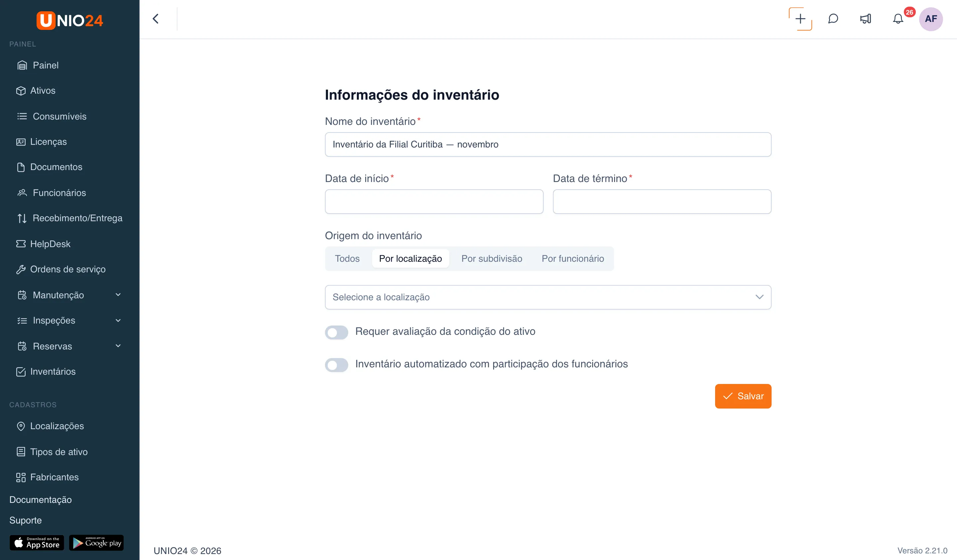Click the Fabricantes grid icon

(x=21, y=477)
